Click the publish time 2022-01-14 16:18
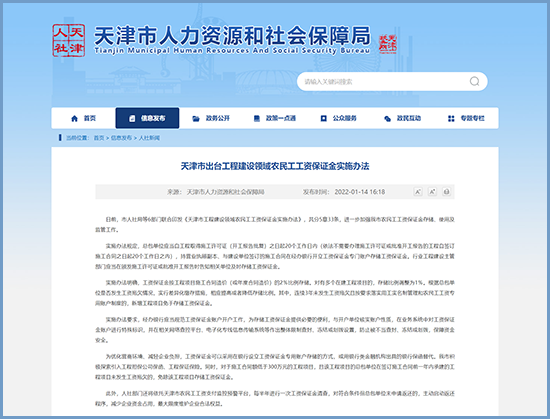The width and height of the screenshot is (550, 419). coord(360,192)
